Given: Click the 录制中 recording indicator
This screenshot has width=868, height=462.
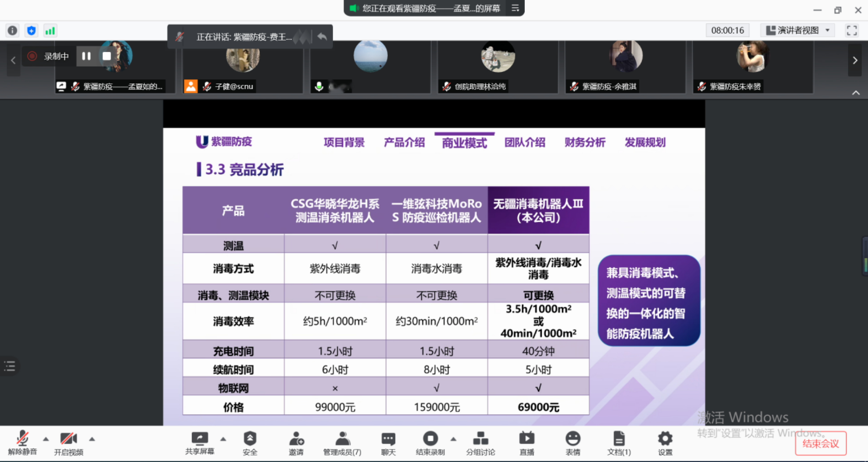Looking at the screenshot, I should point(49,56).
